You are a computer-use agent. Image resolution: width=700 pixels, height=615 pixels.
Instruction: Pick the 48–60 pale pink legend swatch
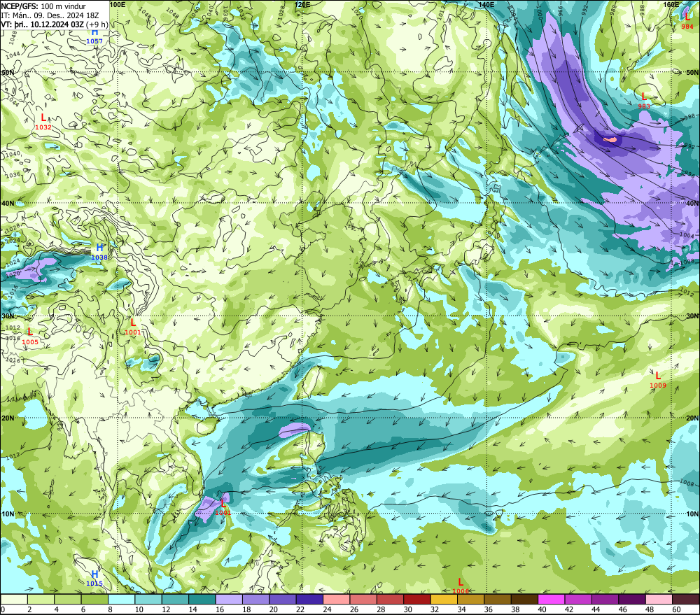click(659, 599)
